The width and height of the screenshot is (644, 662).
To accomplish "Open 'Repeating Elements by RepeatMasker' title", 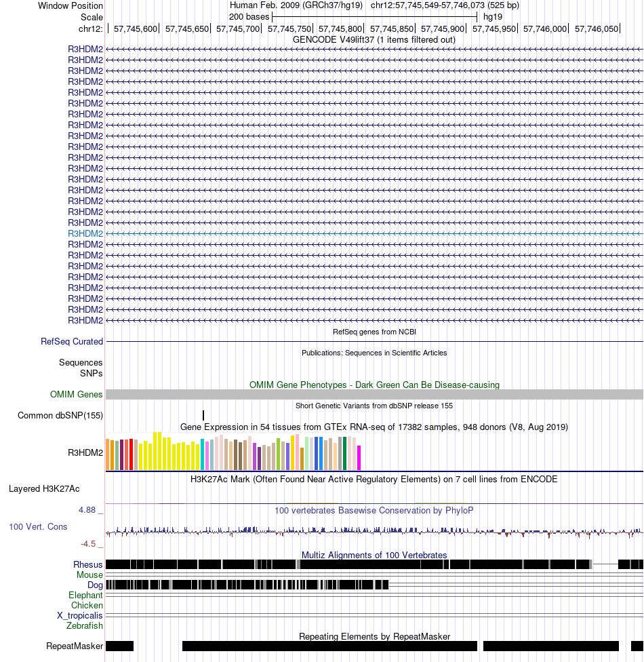I will (374, 637).
